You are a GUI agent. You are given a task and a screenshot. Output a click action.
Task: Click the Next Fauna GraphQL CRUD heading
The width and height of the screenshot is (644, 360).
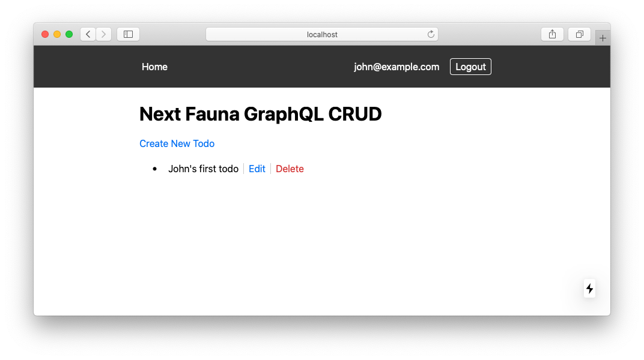(x=260, y=114)
